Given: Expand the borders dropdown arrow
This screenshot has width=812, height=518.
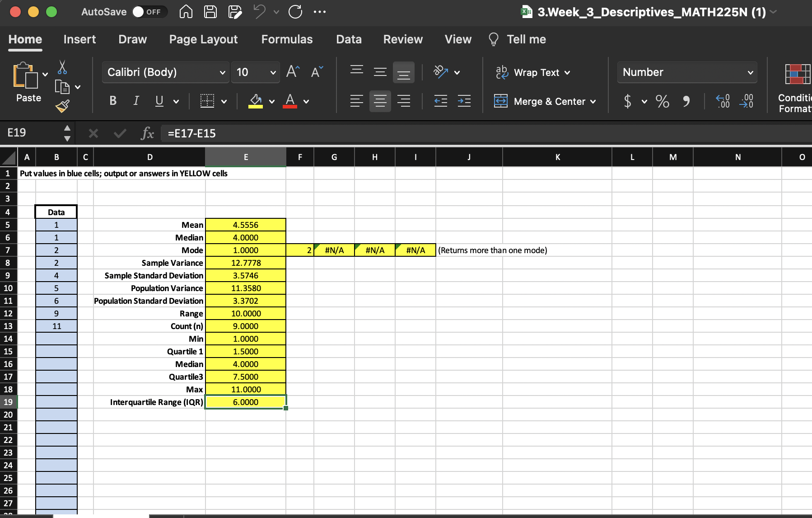Looking at the screenshot, I should (224, 101).
